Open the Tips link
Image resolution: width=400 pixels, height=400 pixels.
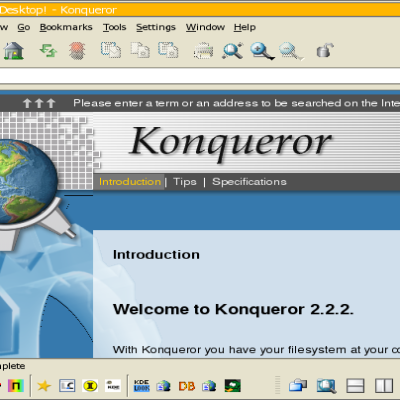185,182
